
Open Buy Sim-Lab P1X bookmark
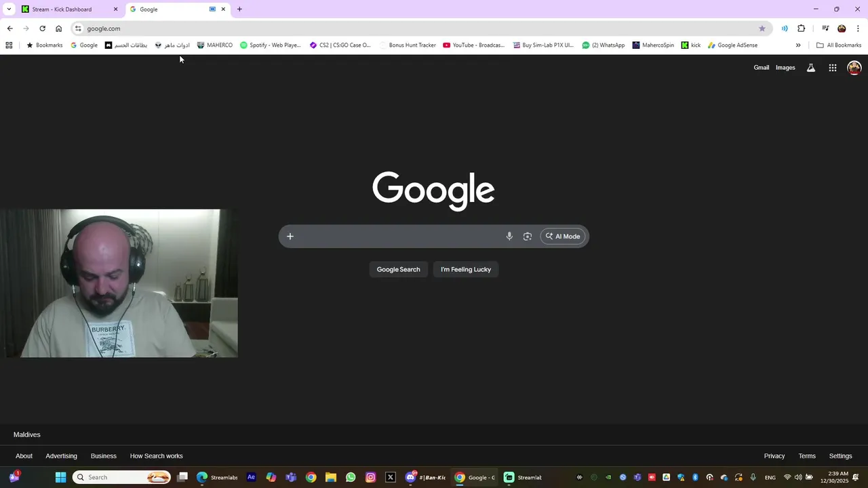544,45
